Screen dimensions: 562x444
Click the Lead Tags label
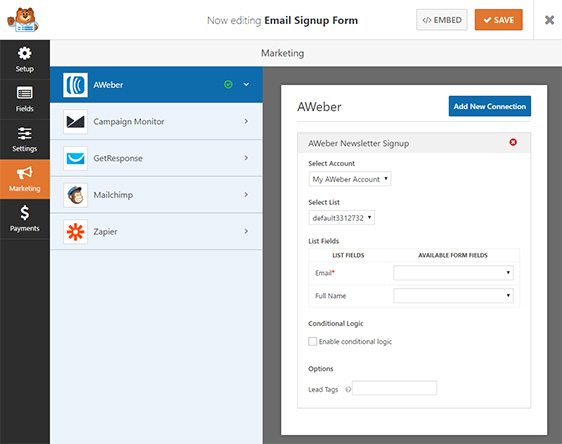[323, 390]
